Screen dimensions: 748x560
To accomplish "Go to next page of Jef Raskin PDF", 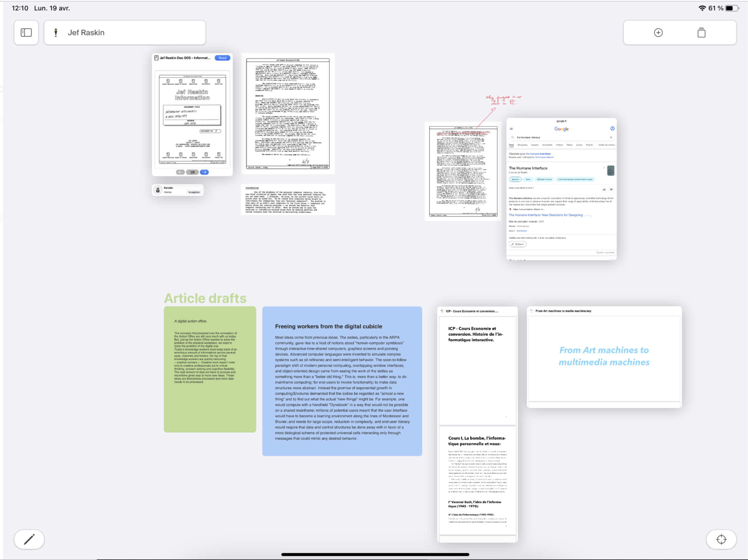I will pos(204,172).
